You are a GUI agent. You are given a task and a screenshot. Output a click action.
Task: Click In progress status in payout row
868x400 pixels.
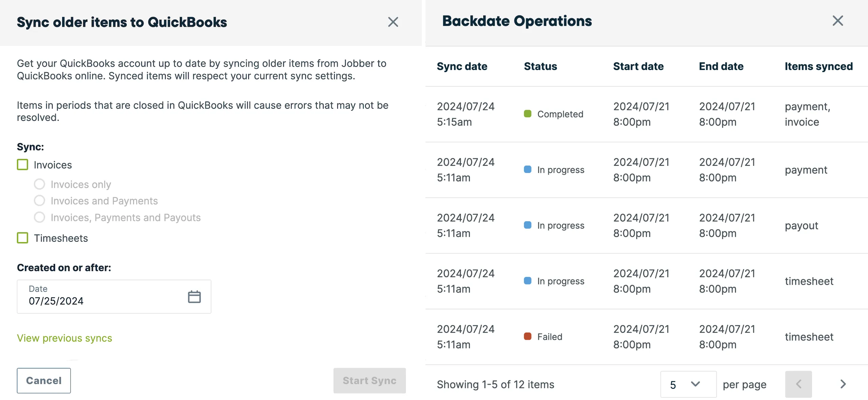[x=561, y=226]
